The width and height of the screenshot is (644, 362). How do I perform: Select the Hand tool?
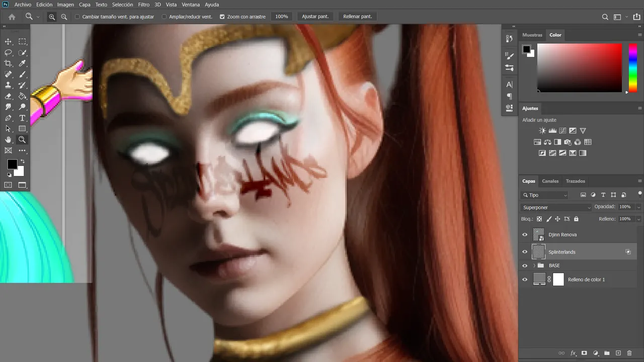[x=9, y=140]
